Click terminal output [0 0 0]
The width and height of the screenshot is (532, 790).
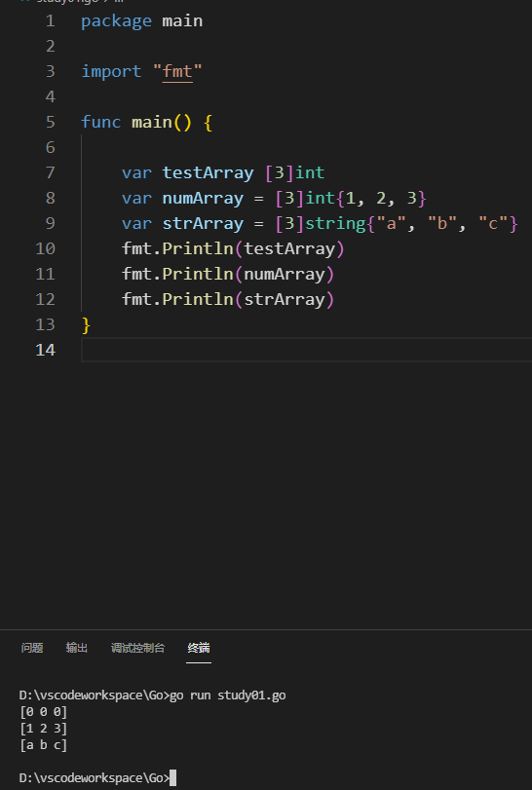tap(43, 712)
